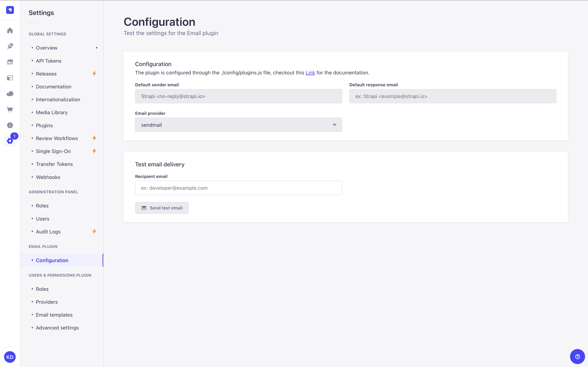The image size is (588, 367).
Task: Select the Settings gear with notification badge
Action: [10, 141]
